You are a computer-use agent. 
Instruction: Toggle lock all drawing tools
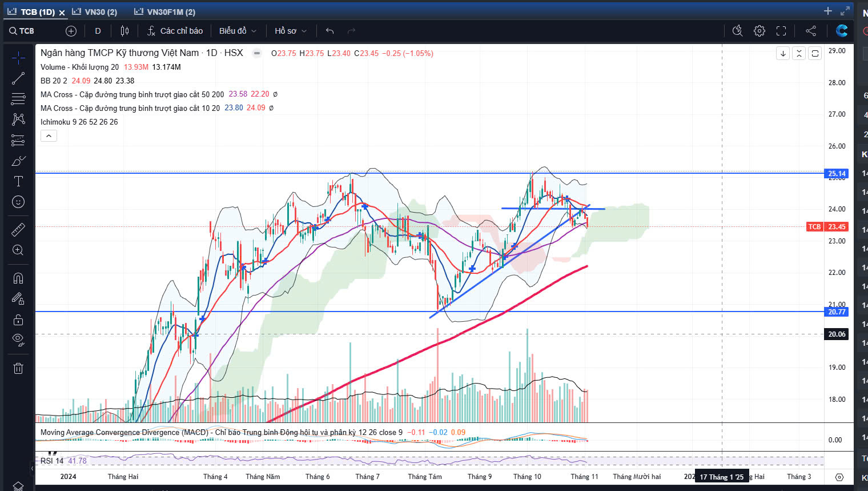pos(18,320)
